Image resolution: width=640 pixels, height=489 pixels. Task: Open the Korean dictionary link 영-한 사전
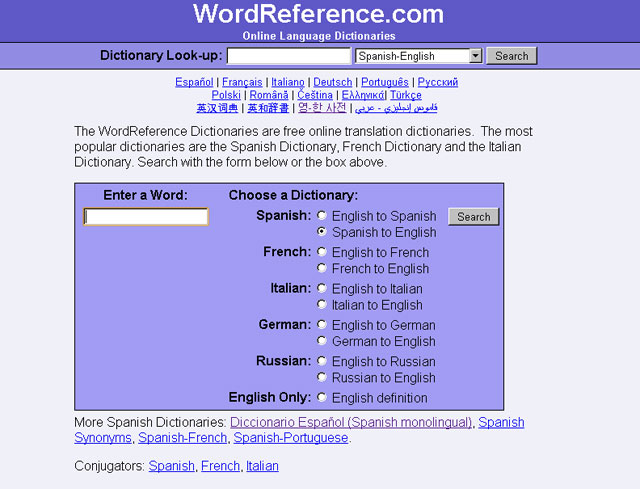(x=322, y=108)
